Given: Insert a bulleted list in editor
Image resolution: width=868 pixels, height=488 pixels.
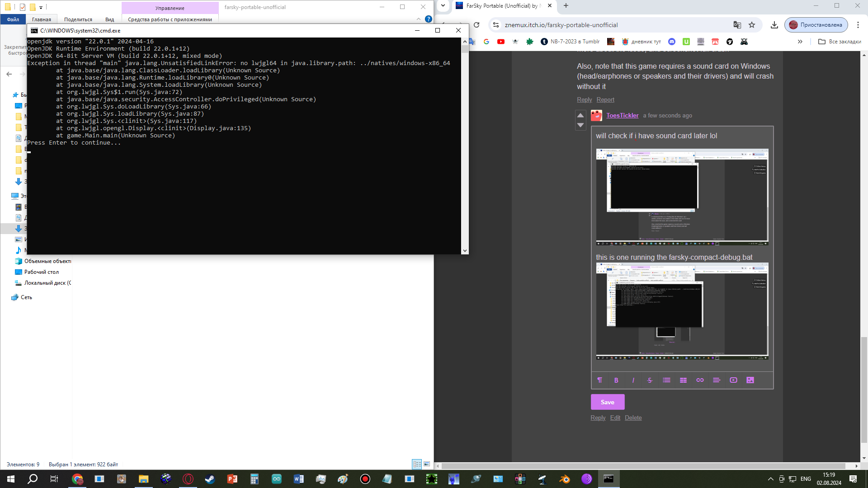Looking at the screenshot, I should (x=666, y=380).
